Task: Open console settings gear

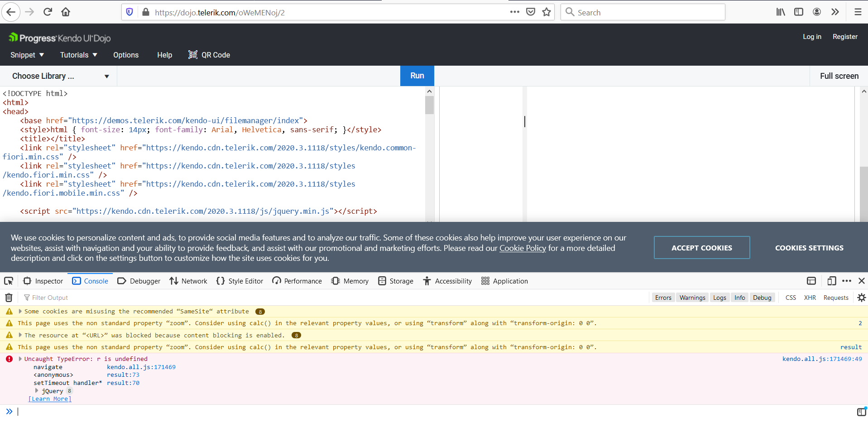Action: point(861,298)
